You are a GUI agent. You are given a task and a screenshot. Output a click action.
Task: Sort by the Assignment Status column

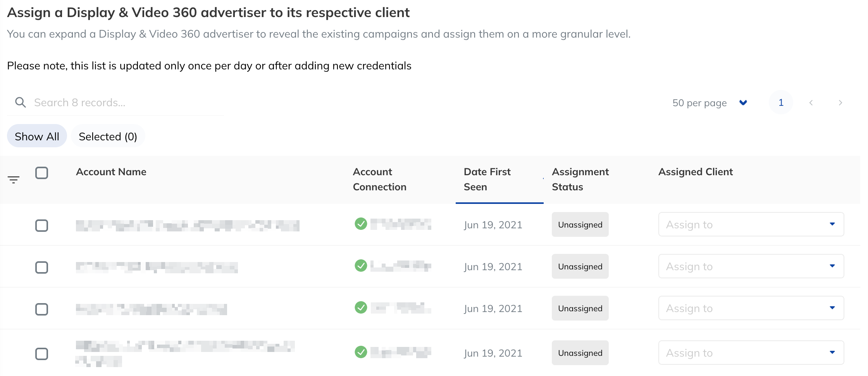580,179
